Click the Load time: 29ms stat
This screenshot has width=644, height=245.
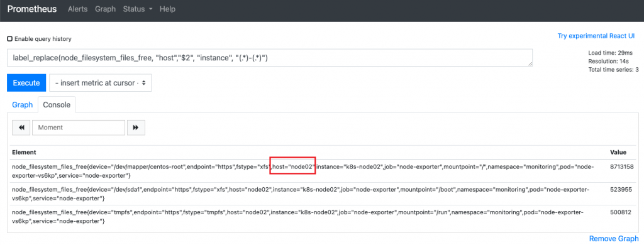click(609, 53)
